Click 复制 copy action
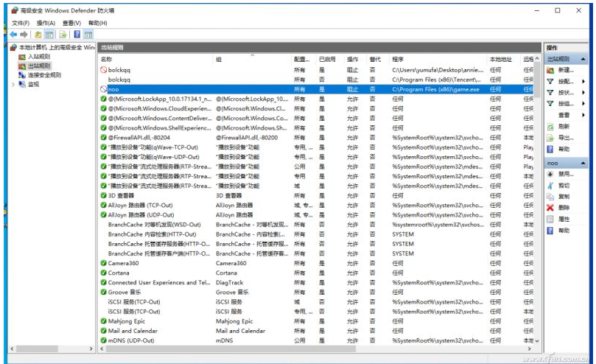 click(564, 197)
